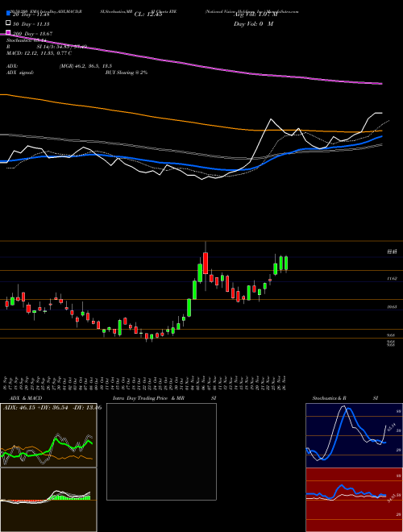The height and width of the screenshot is (532, 403).
Task: Open the blue Stochastics chart panel
Action: point(354,435)
